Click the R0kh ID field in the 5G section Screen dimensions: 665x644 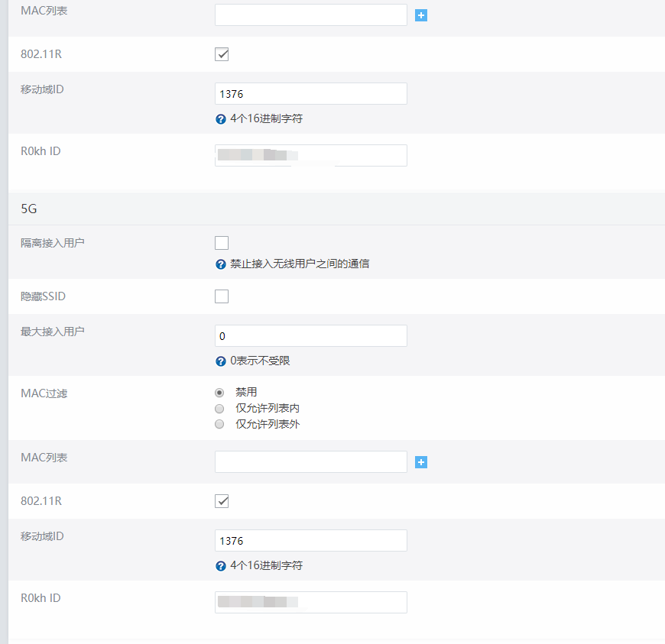click(x=310, y=602)
